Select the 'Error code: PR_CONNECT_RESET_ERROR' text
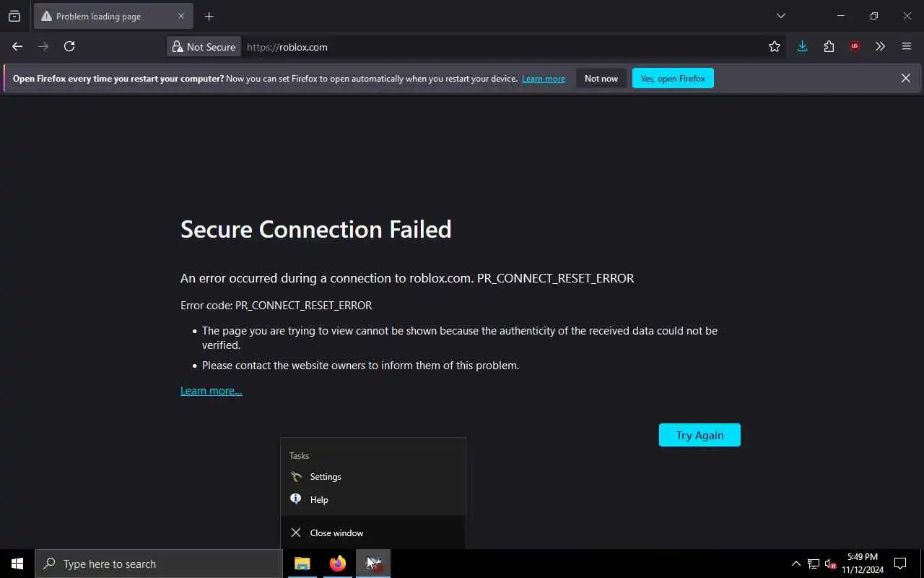 pyautogui.click(x=276, y=306)
